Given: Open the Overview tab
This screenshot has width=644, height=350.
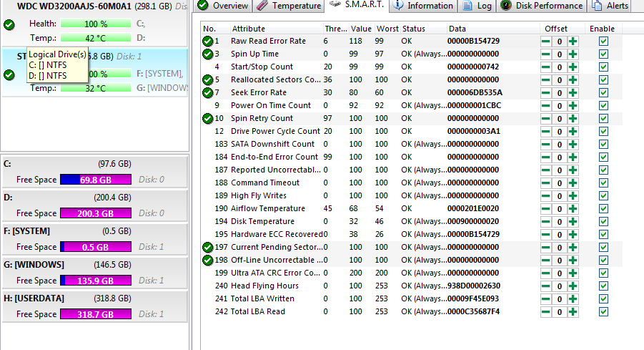Looking at the screenshot, I should pyautogui.click(x=224, y=6).
